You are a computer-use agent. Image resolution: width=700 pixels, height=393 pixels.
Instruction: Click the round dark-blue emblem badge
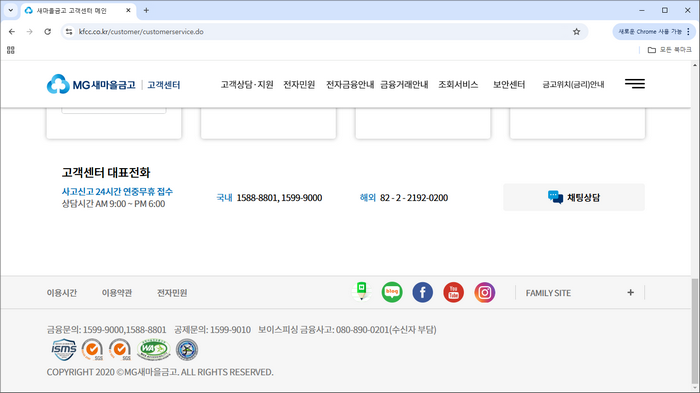tap(187, 349)
